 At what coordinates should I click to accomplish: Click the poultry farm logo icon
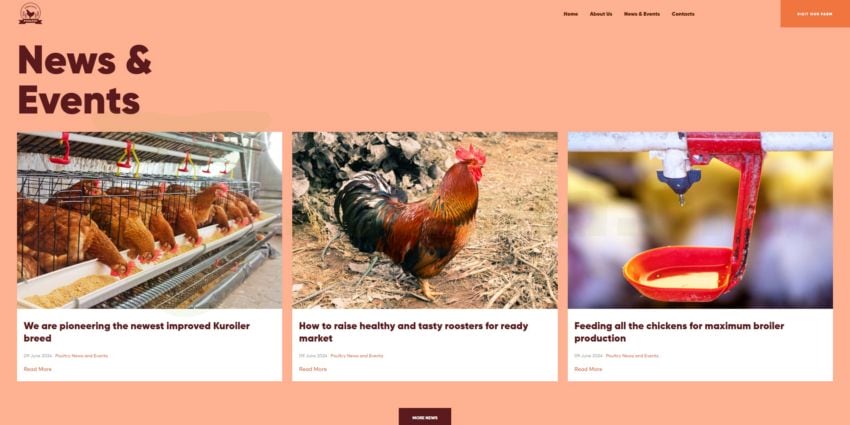pos(30,14)
